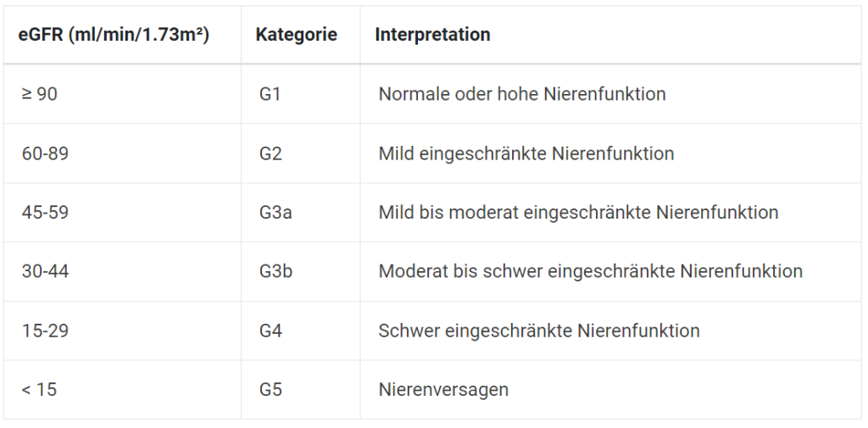Screen dimensions: 868x428
Task: Click the 45-59 eGFR value
Action: (45, 212)
